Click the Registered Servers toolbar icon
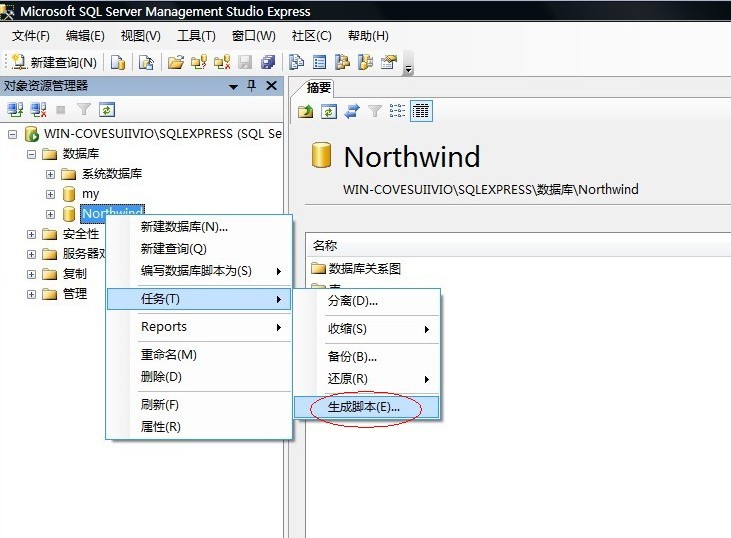The width and height of the screenshot is (731, 538). (x=297, y=62)
